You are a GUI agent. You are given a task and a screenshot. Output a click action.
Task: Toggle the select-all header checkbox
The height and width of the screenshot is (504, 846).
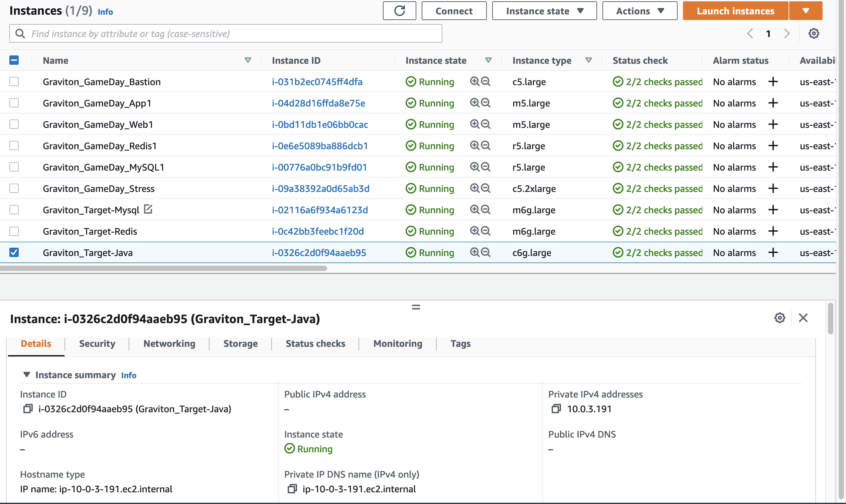pos(14,60)
